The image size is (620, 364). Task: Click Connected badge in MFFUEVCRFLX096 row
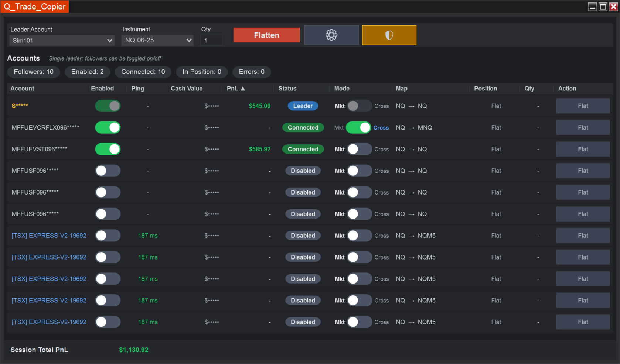(x=303, y=128)
